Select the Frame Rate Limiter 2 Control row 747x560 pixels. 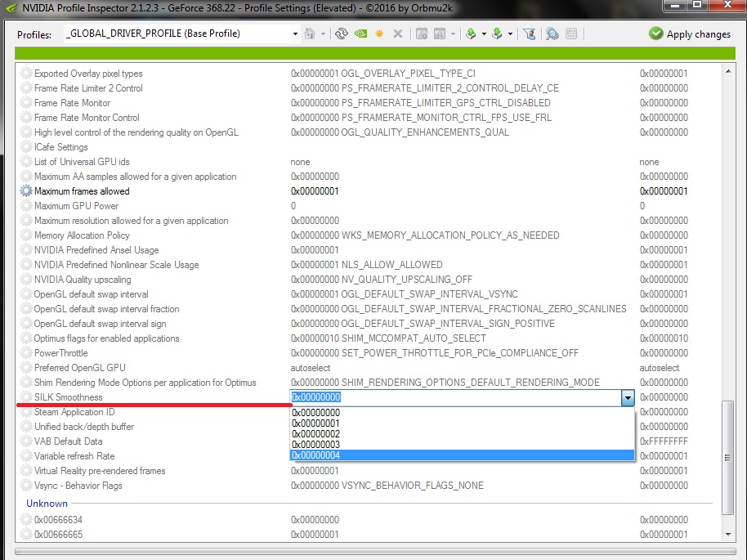(x=368, y=88)
